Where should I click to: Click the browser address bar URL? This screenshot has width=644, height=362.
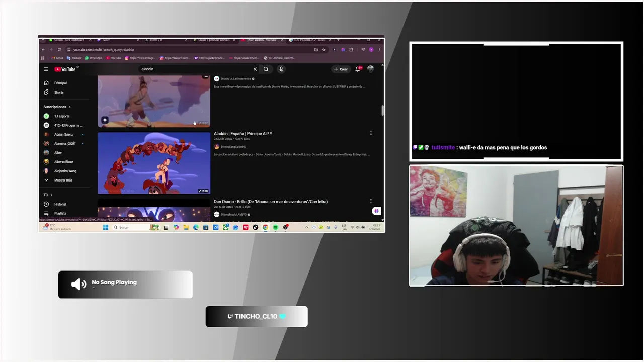pos(104,50)
